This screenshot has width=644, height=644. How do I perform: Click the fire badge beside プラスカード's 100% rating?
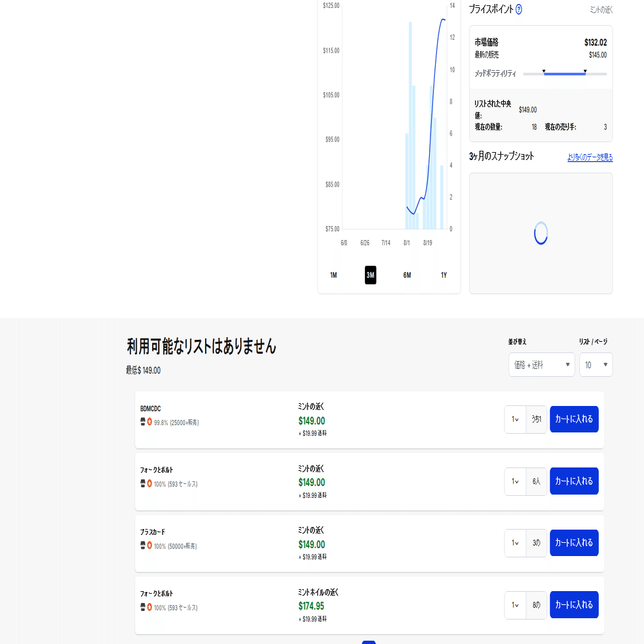click(149, 545)
